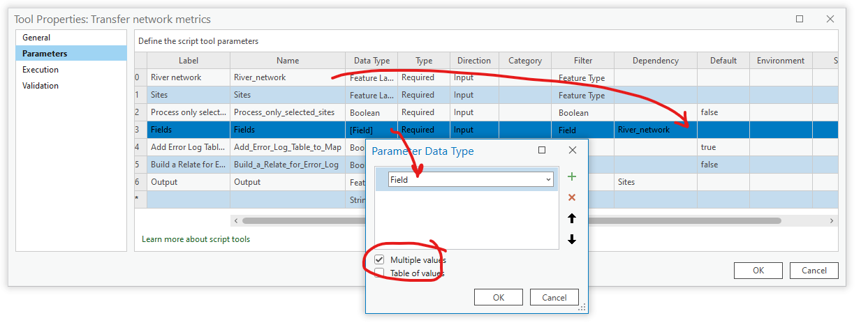Uncheck the Multiple values checkbox
Viewport: 868px width, 325px height.
[379, 260]
